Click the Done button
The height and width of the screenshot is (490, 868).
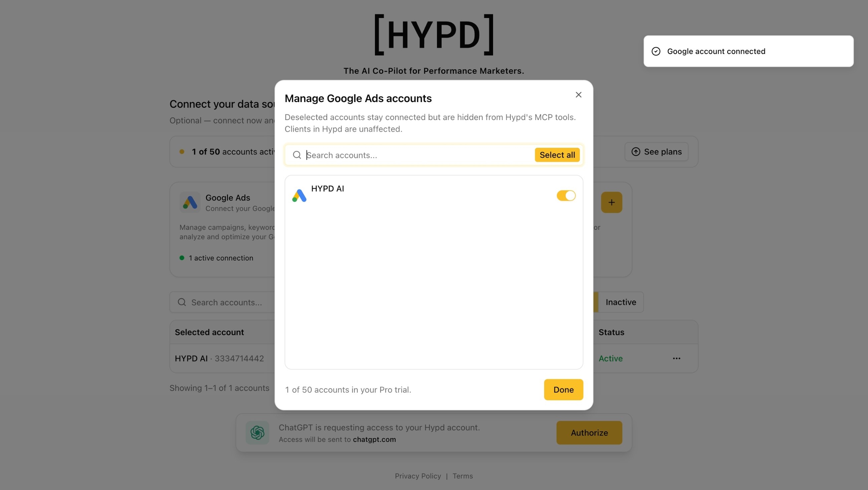pos(564,390)
